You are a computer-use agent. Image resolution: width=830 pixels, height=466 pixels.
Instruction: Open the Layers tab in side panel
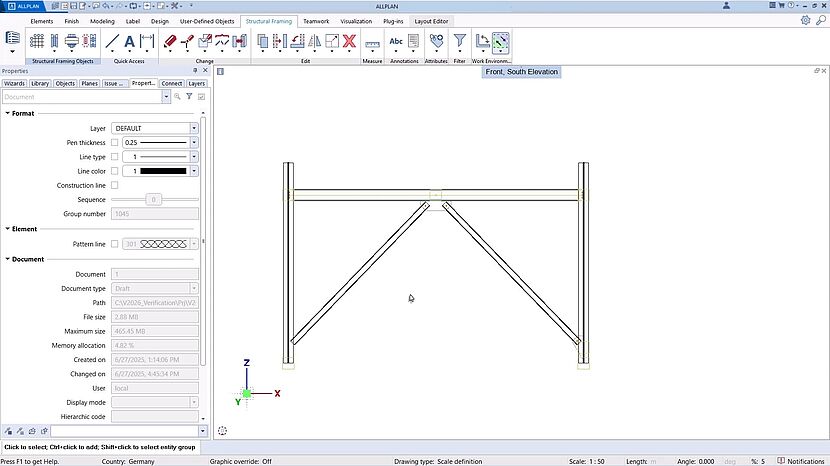tap(197, 84)
